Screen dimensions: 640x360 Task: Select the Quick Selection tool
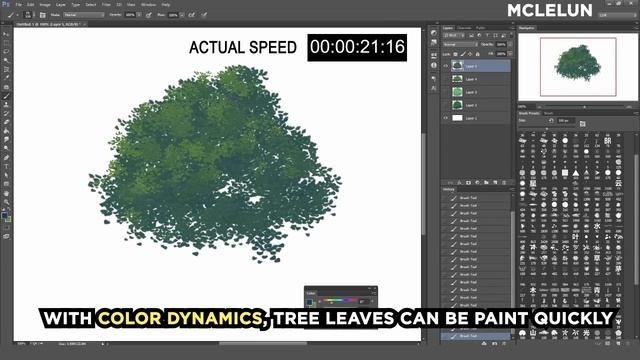click(x=6, y=60)
